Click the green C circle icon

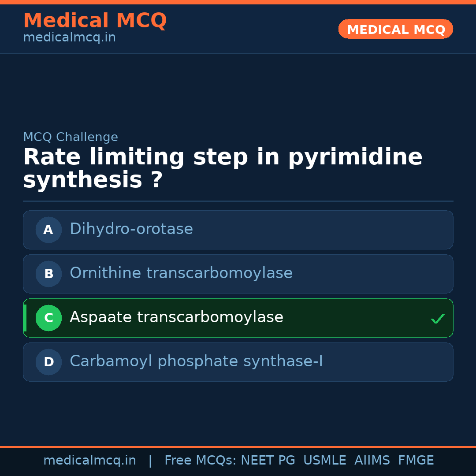coord(48,318)
